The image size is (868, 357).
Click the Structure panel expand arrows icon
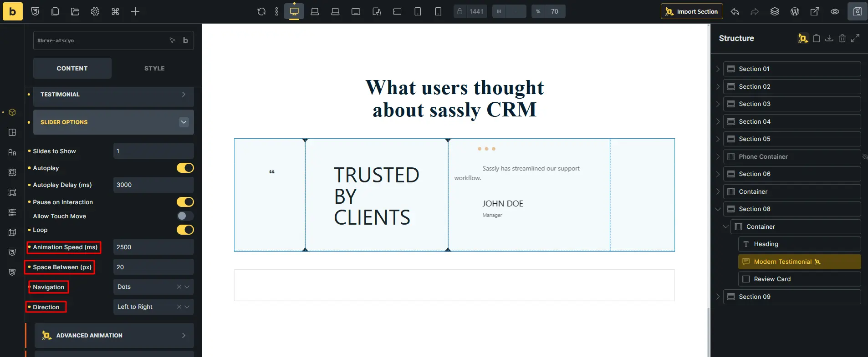pyautogui.click(x=855, y=38)
